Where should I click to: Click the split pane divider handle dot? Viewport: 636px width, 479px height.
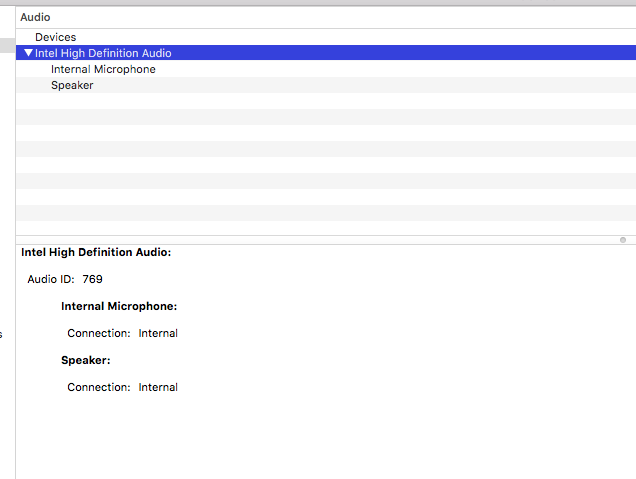pos(622,240)
